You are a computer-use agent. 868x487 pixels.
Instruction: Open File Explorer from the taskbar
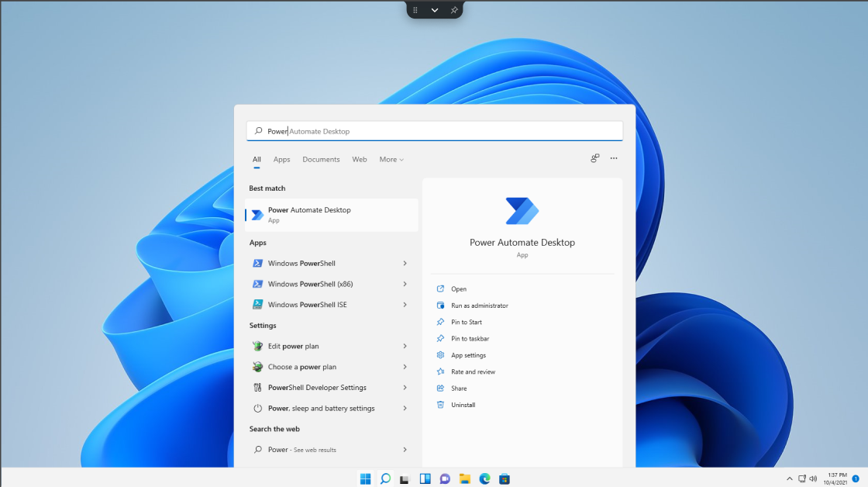pos(464,478)
